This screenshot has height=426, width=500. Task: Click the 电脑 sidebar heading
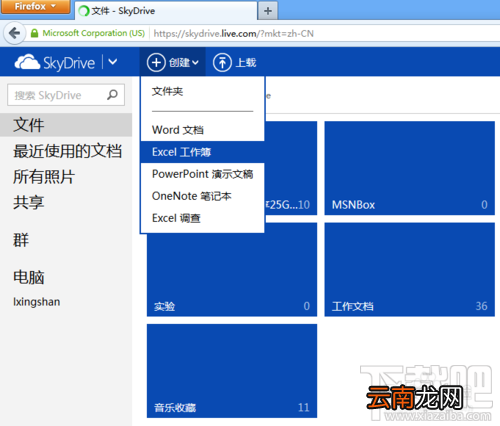tap(29, 277)
